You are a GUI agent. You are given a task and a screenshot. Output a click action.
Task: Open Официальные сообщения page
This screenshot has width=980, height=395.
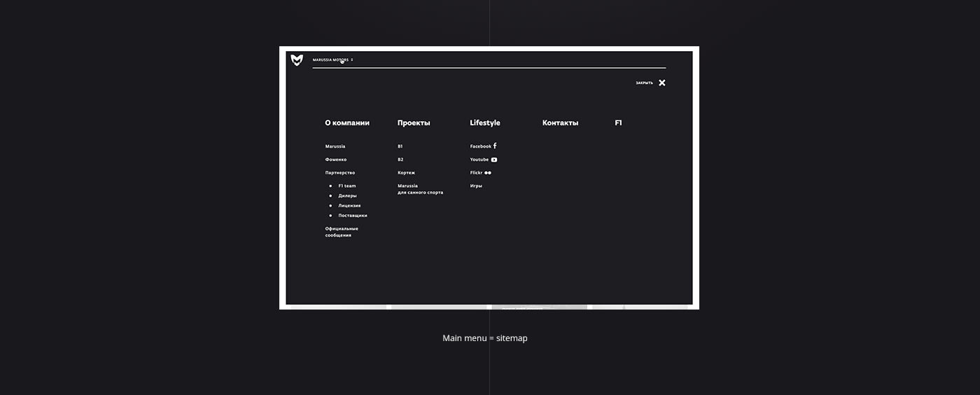pos(342,232)
